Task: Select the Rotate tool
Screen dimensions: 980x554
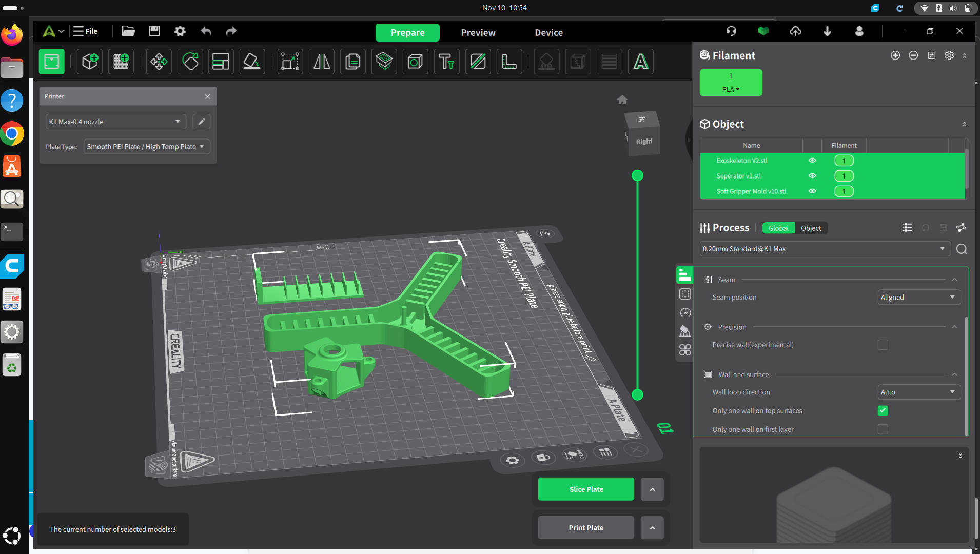Action: click(x=190, y=62)
